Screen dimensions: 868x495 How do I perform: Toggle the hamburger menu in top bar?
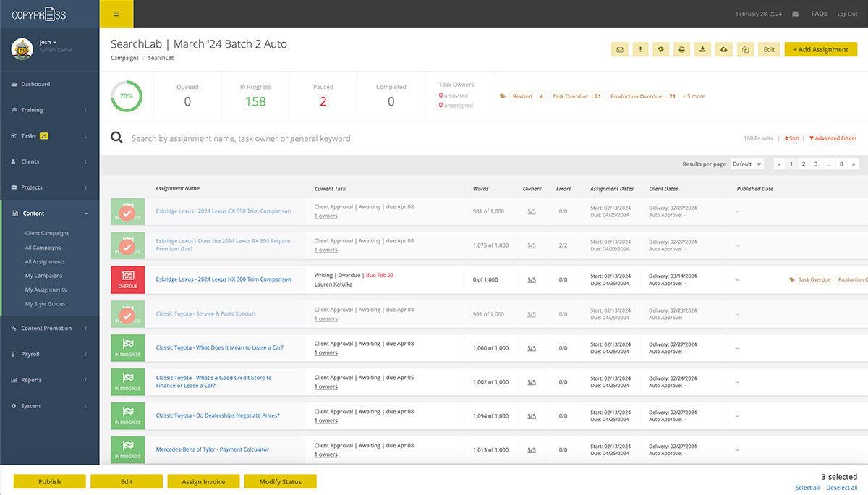(116, 14)
